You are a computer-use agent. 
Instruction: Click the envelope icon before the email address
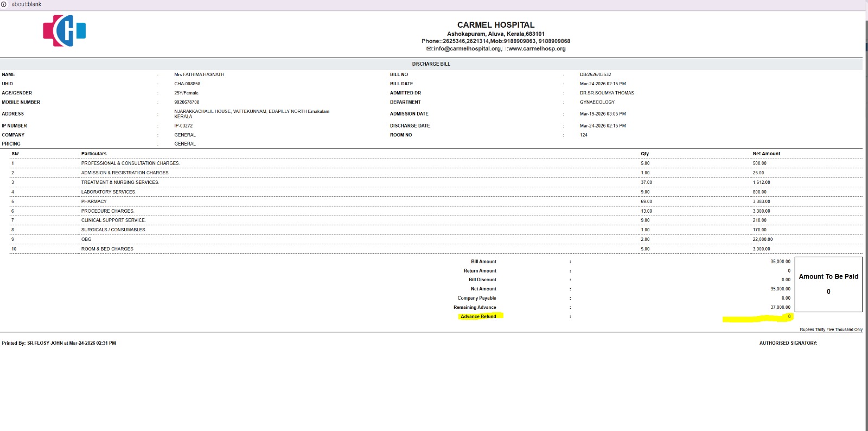click(429, 49)
